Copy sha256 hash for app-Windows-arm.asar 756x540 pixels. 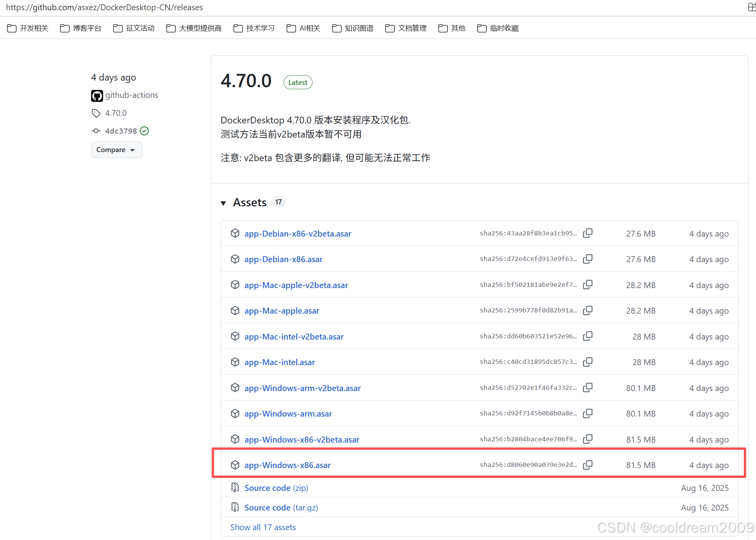(588, 413)
